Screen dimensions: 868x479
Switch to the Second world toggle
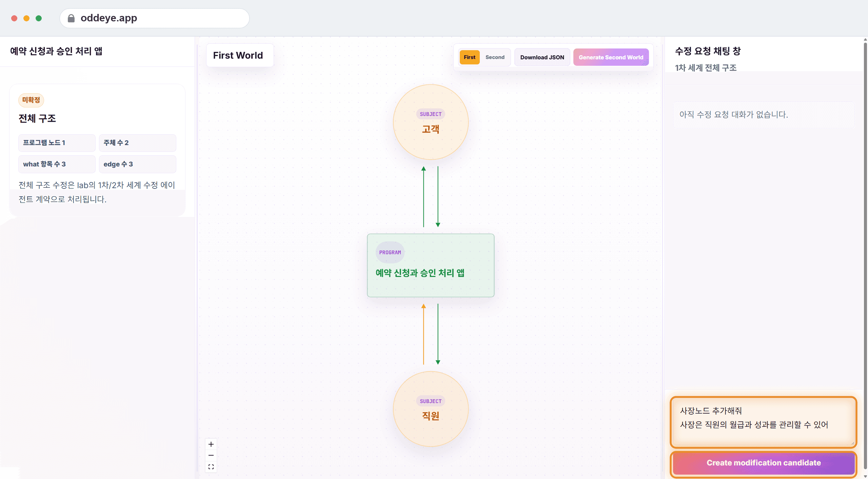pos(495,57)
